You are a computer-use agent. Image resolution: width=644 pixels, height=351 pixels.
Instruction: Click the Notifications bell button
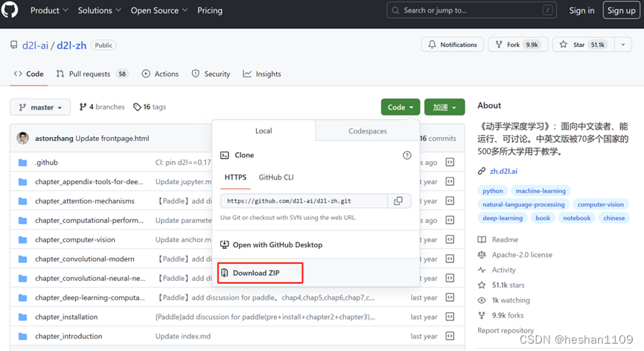pos(452,45)
